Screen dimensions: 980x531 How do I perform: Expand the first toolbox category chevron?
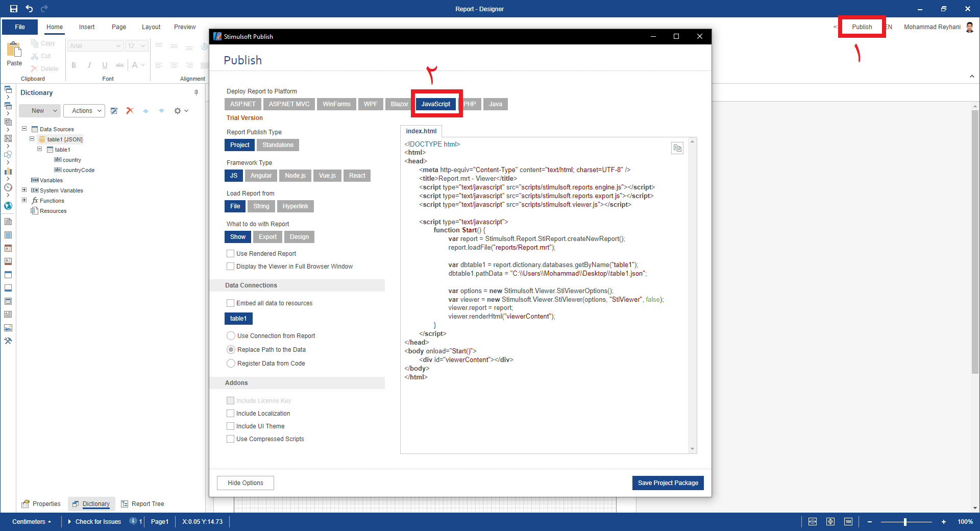tap(8, 97)
